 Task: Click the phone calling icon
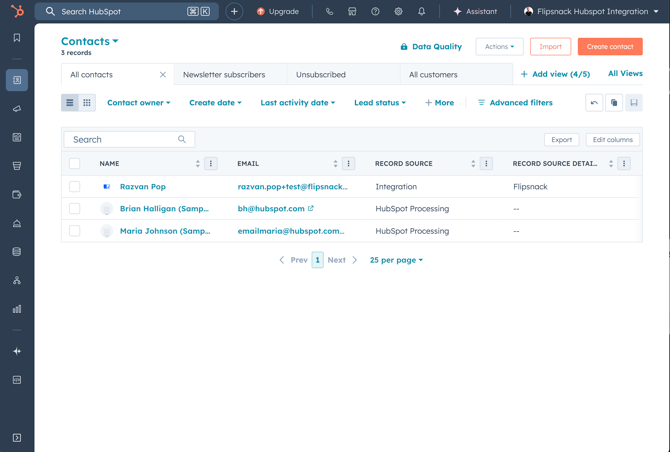coord(329,12)
